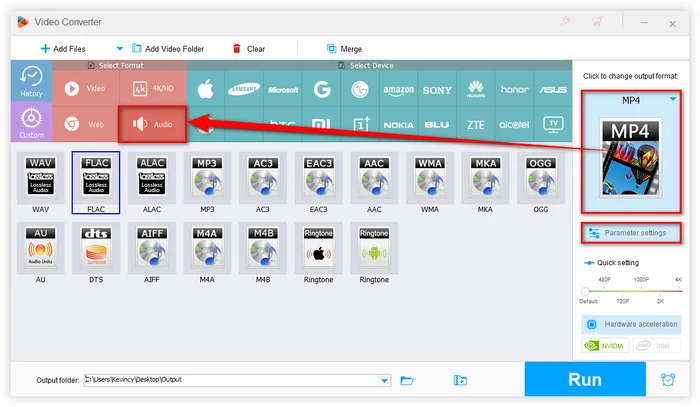Toggle NVIDIA acceleration option
Image resolution: width=700 pixels, height=407 pixels.
pos(605,345)
